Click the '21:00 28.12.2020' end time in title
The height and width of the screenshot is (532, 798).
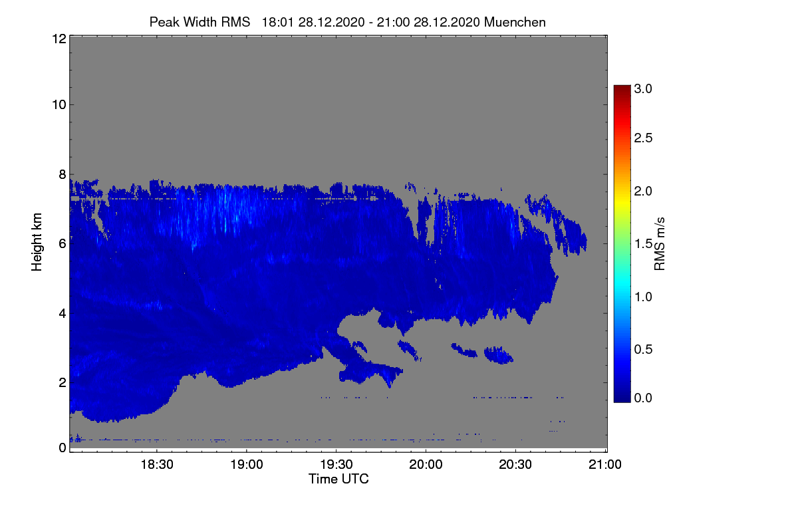[428, 22]
